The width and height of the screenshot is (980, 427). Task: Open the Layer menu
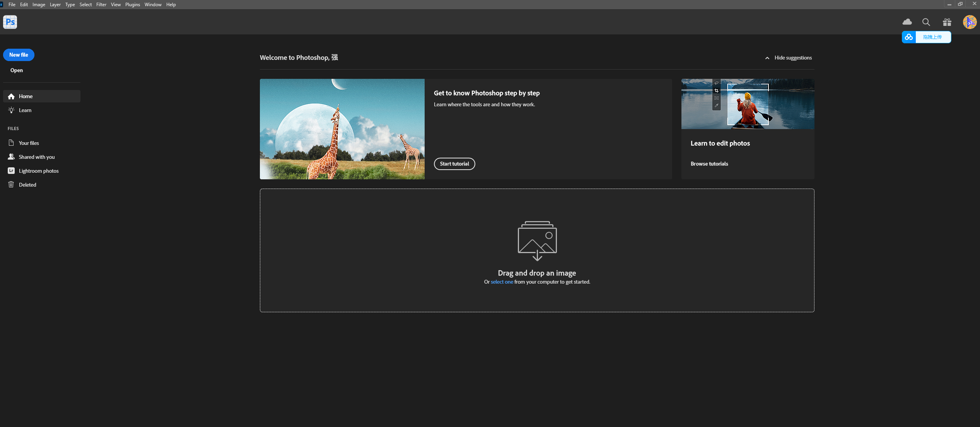[x=55, y=5]
